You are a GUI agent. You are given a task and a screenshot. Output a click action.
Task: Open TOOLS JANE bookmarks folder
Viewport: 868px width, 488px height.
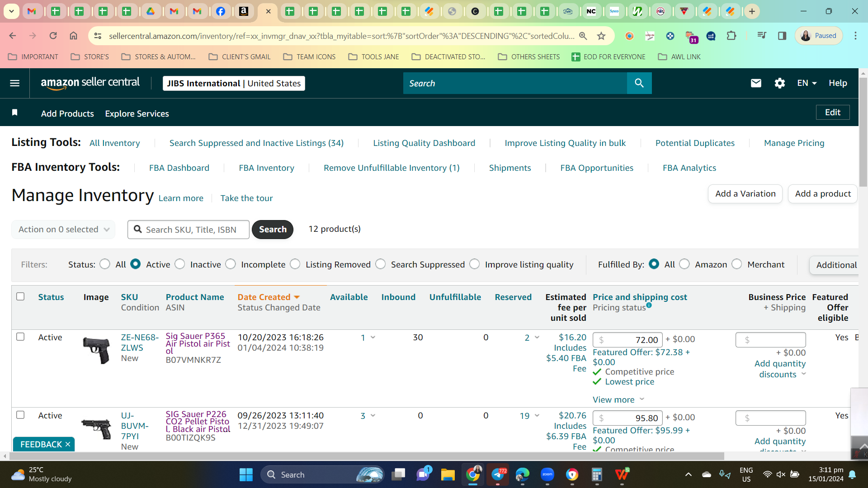tap(374, 56)
